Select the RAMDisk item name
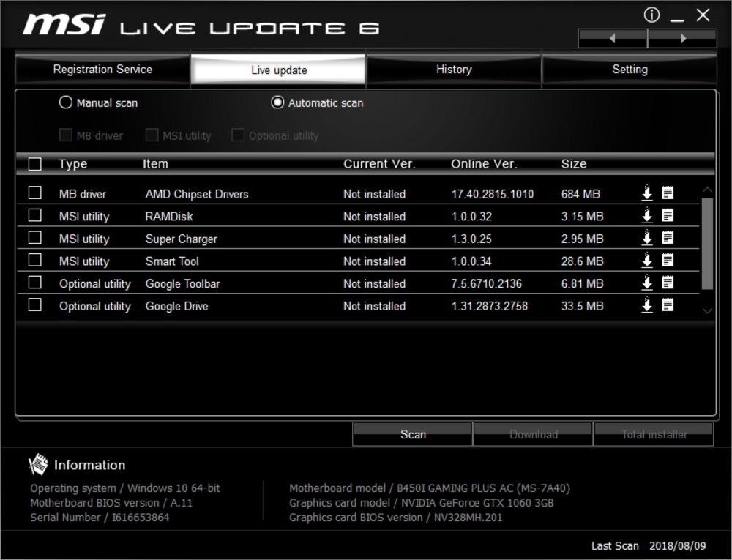 (x=169, y=217)
